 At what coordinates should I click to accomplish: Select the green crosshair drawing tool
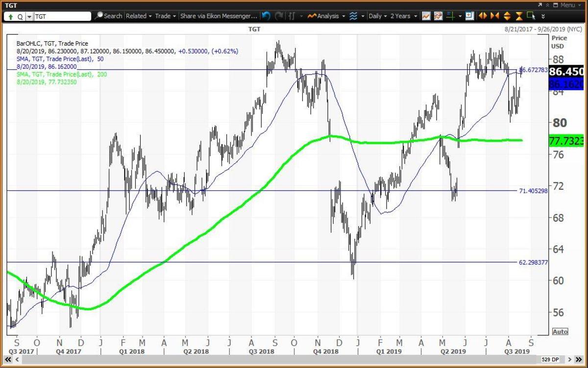[x=450, y=16]
